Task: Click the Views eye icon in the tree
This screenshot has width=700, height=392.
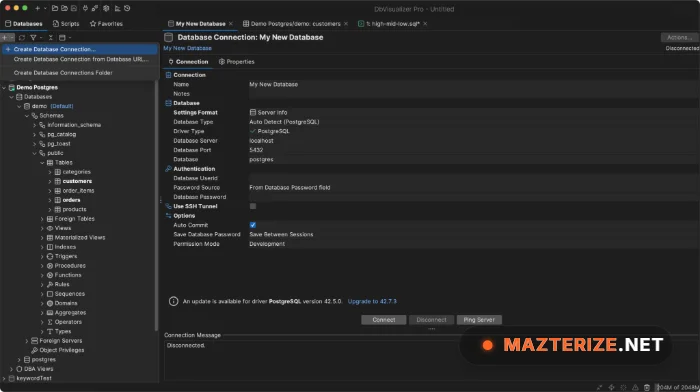Action: point(50,228)
